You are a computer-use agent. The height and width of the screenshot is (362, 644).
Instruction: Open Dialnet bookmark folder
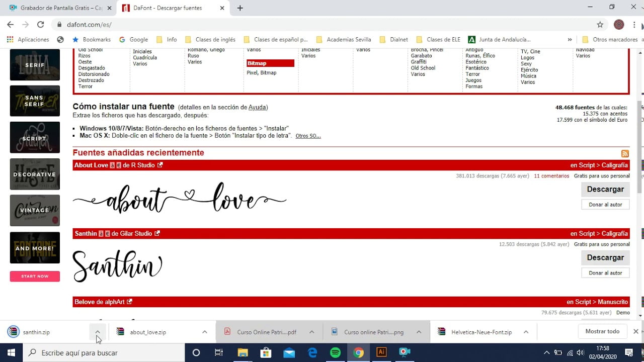pyautogui.click(x=395, y=39)
